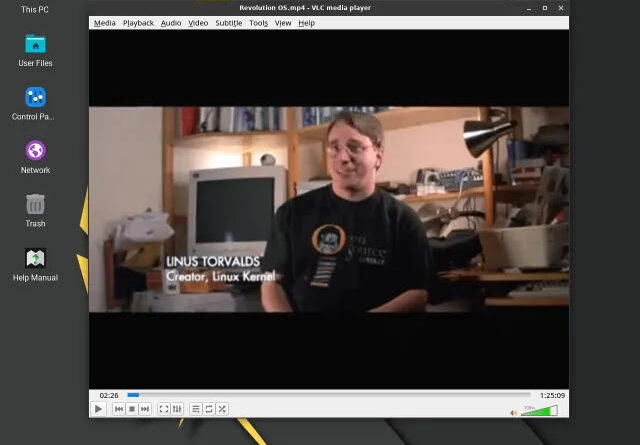
Task: Mute audio via speaker icon
Action: pyautogui.click(x=514, y=412)
